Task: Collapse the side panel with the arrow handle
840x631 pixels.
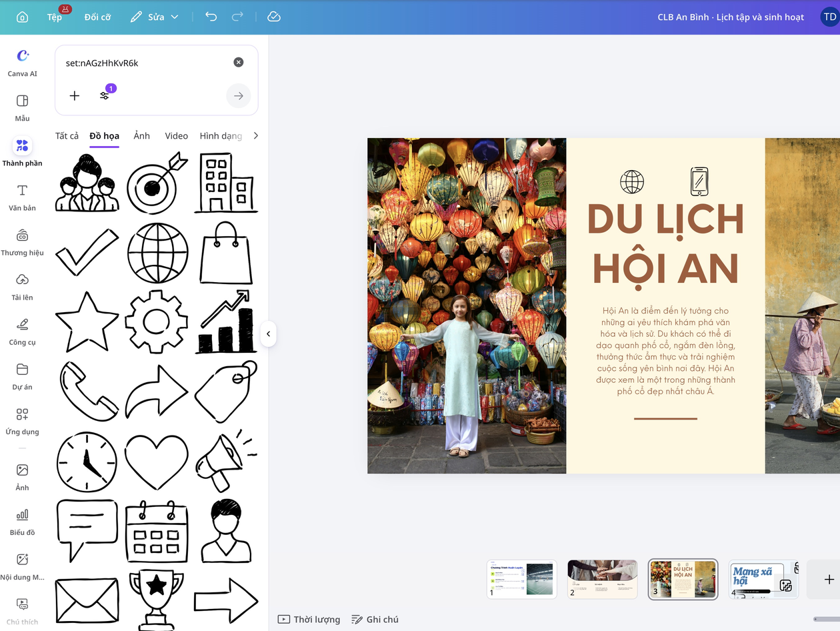Action: tap(268, 334)
